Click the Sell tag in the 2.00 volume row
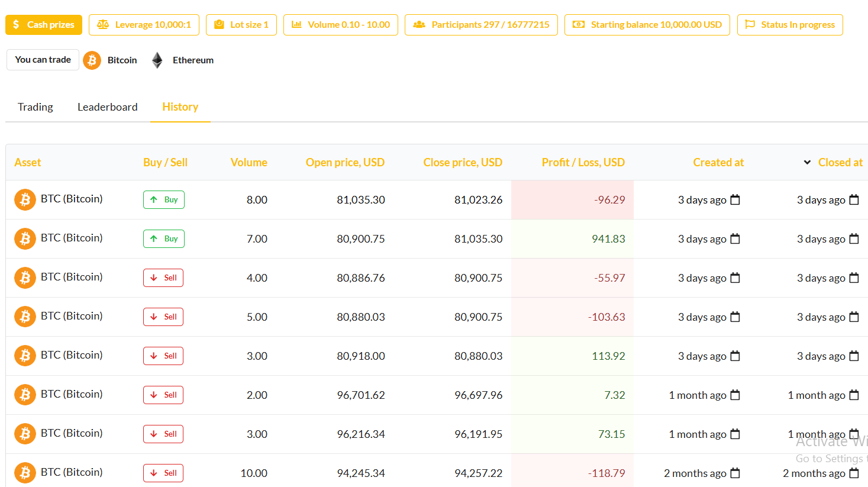This screenshot has height=487, width=868. pos(163,395)
